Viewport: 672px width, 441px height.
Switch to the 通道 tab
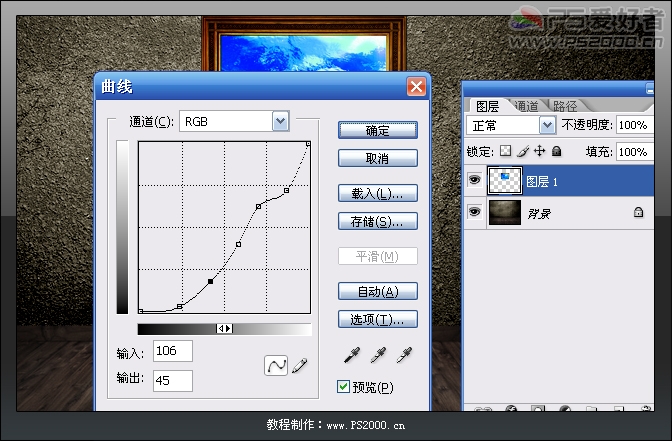click(x=526, y=106)
